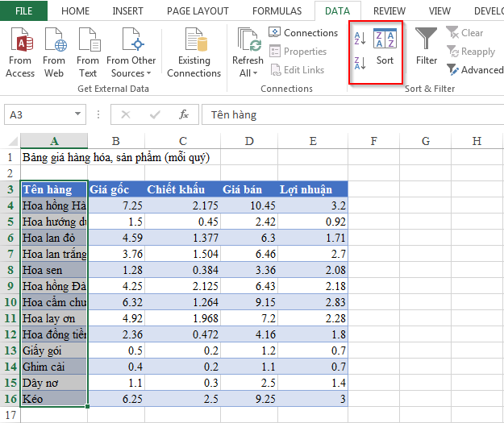Viewport: 504px width, 423px height.
Task: Select column C header
Action: point(182,141)
